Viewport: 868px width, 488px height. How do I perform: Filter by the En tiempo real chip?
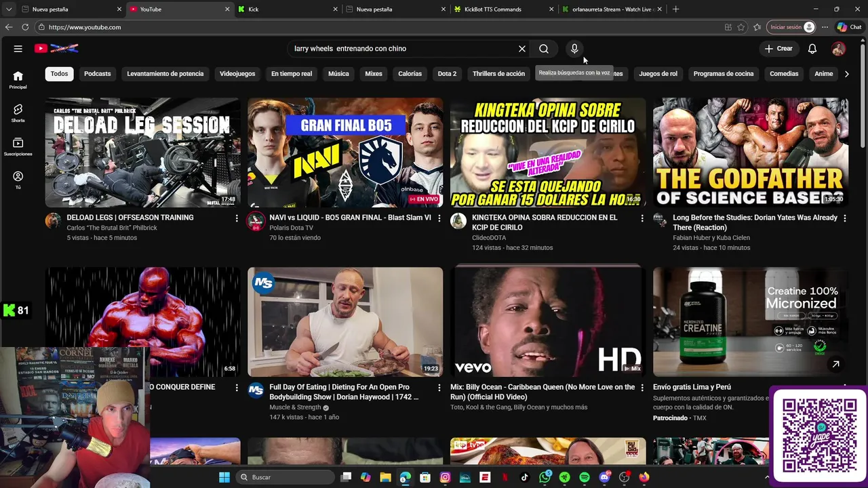tap(292, 74)
